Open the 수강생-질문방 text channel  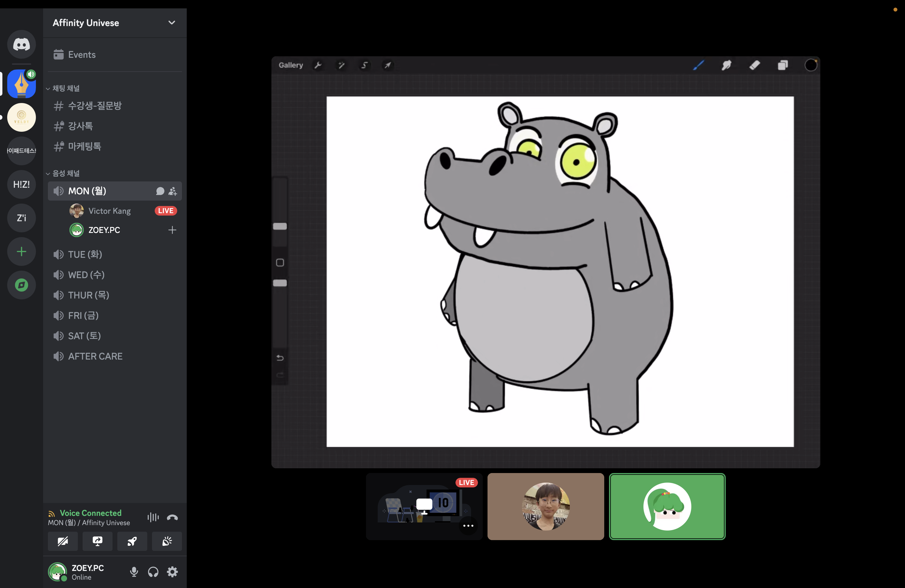(x=95, y=106)
